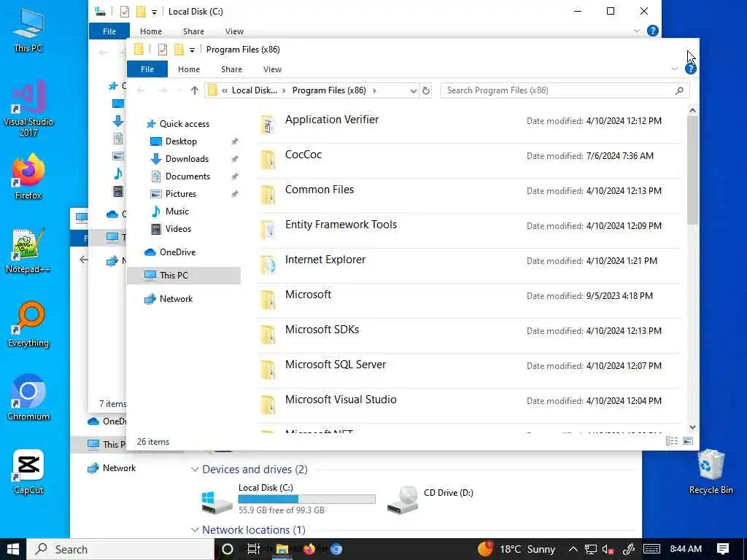Open Home tab in Local Disk (C:) window
The width and height of the screenshot is (747, 560).
(150, 31)
